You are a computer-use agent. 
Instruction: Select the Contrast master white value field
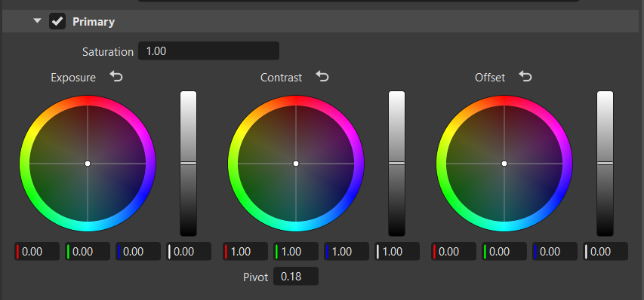(x=397, y=251)
